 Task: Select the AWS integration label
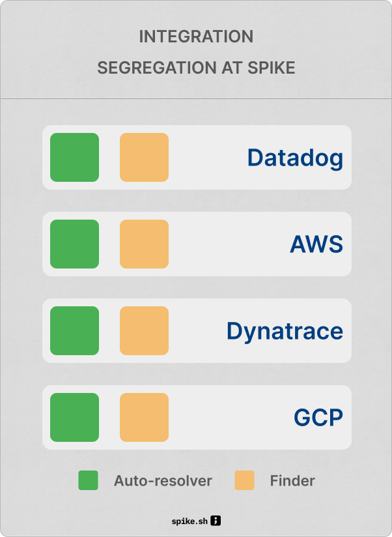pyautogui.click(x=316, y=244)
